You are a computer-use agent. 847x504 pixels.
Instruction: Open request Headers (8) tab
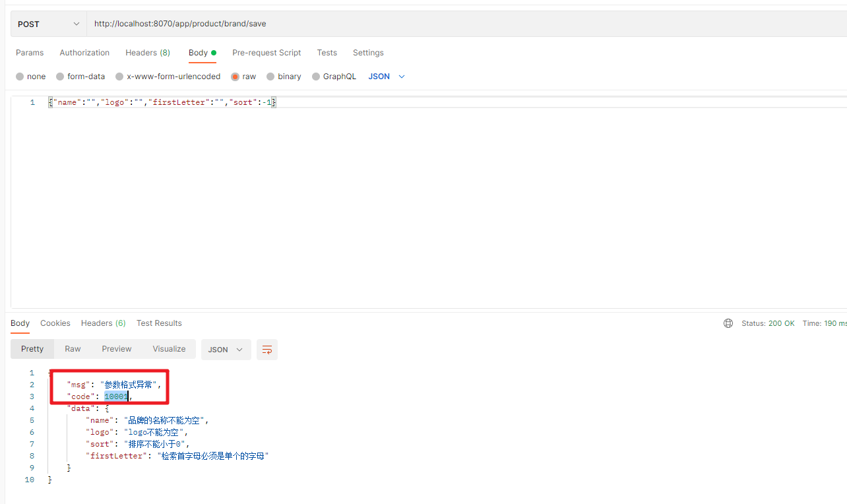click(x=148, y=53)
